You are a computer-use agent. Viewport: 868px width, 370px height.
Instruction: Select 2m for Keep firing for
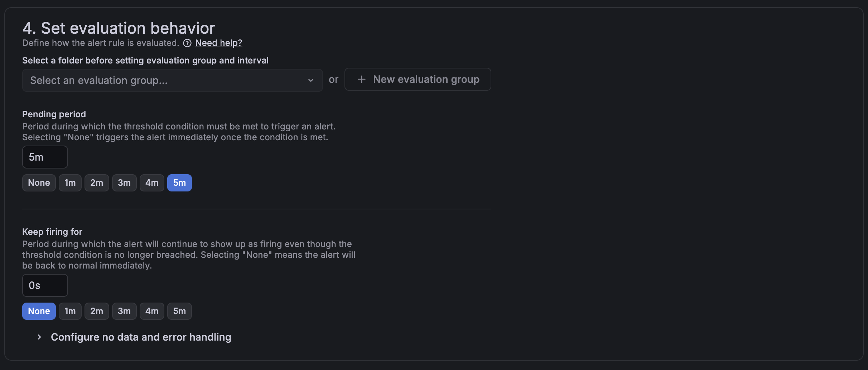(96, 311)
